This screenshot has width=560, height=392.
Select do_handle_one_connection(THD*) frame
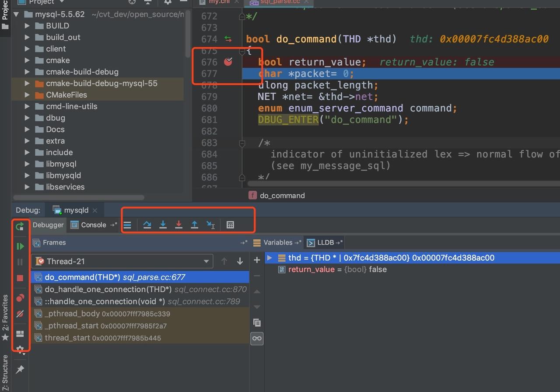tap(140, 289)
